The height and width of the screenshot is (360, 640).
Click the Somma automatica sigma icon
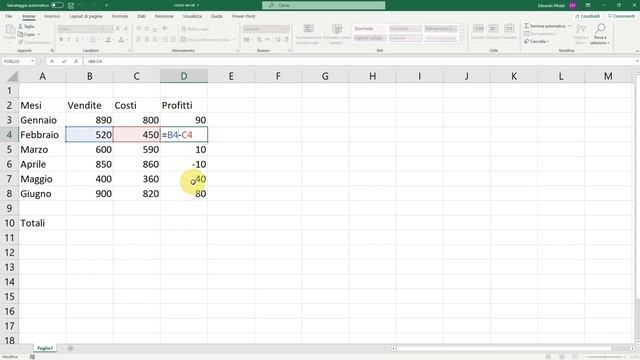pos(527,26)
